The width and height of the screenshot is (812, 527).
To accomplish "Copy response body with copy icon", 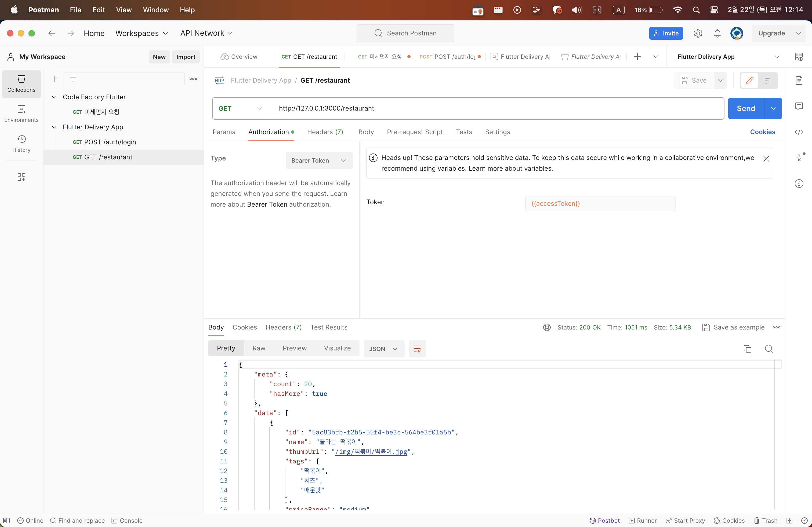I will coord(747,349).
